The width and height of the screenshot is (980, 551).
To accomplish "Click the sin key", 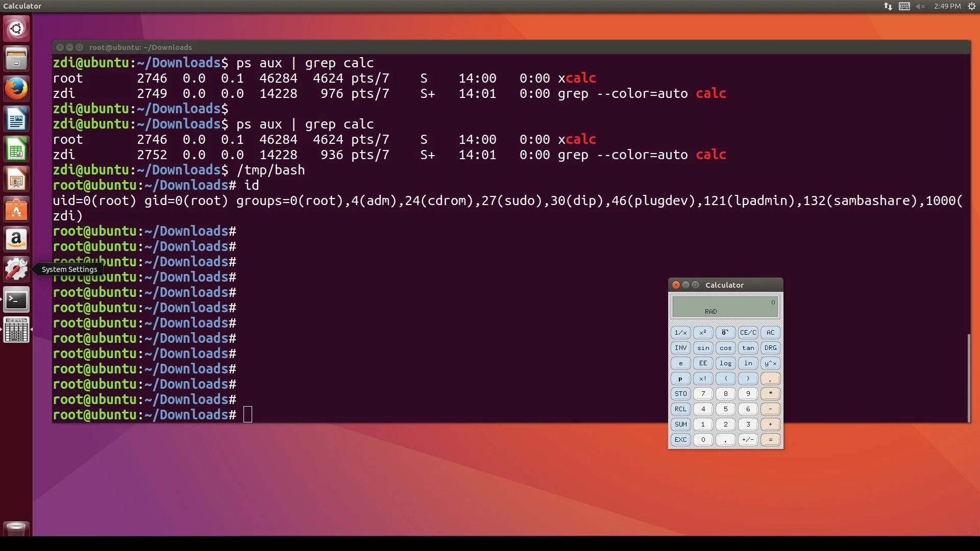I will pos(703,348).
